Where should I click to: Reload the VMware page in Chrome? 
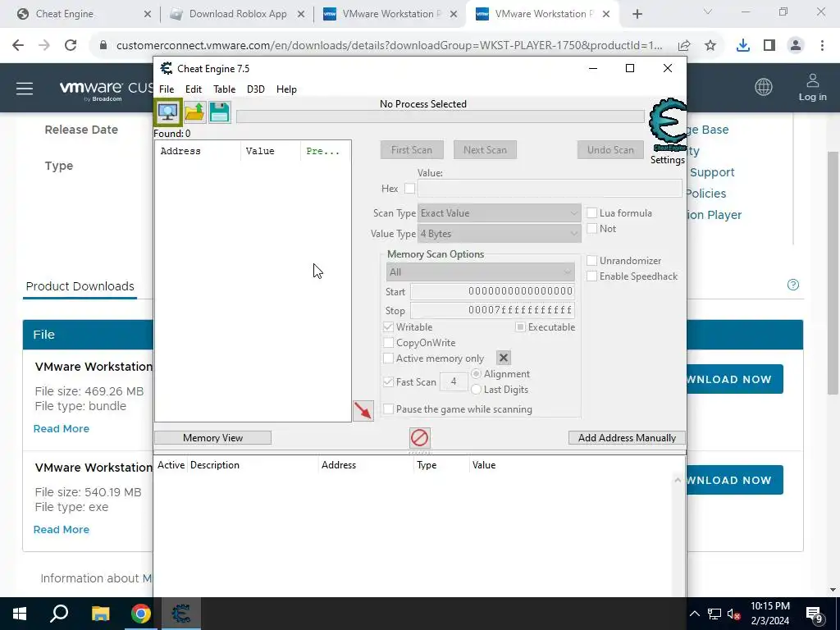click(71, 46)
